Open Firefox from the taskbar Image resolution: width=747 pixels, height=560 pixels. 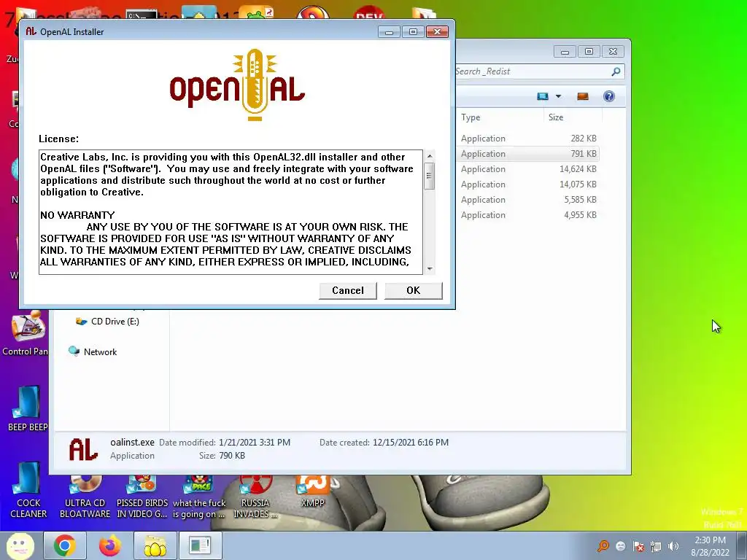pyautogui.click(x=110, y=545)
